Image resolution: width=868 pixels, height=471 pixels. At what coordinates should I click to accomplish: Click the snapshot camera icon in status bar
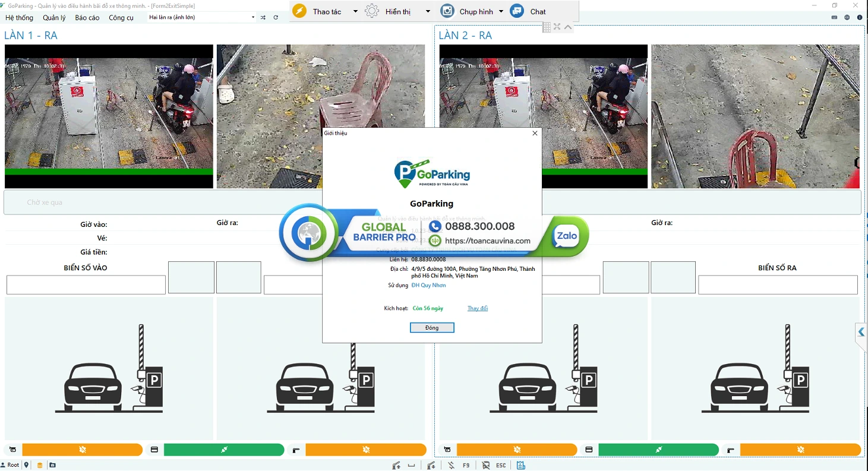(53, 465)
